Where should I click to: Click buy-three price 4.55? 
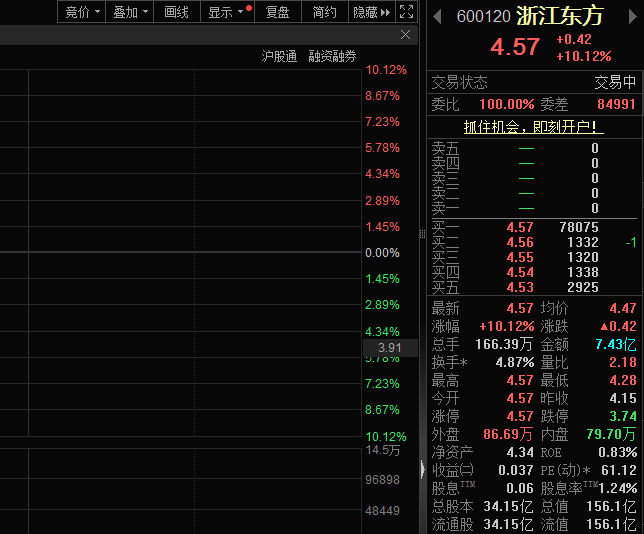coord(520,258)
